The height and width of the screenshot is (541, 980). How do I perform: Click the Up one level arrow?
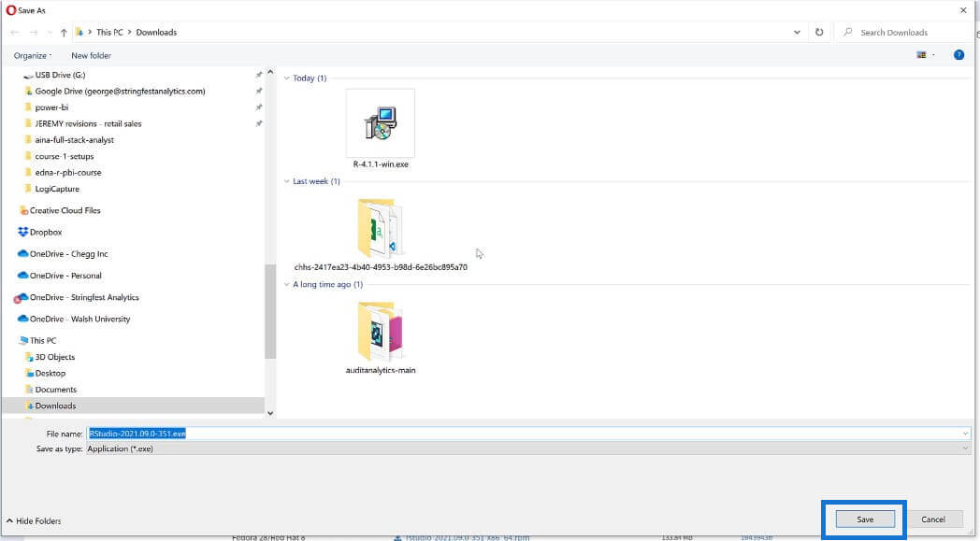[x=64, y=33]
